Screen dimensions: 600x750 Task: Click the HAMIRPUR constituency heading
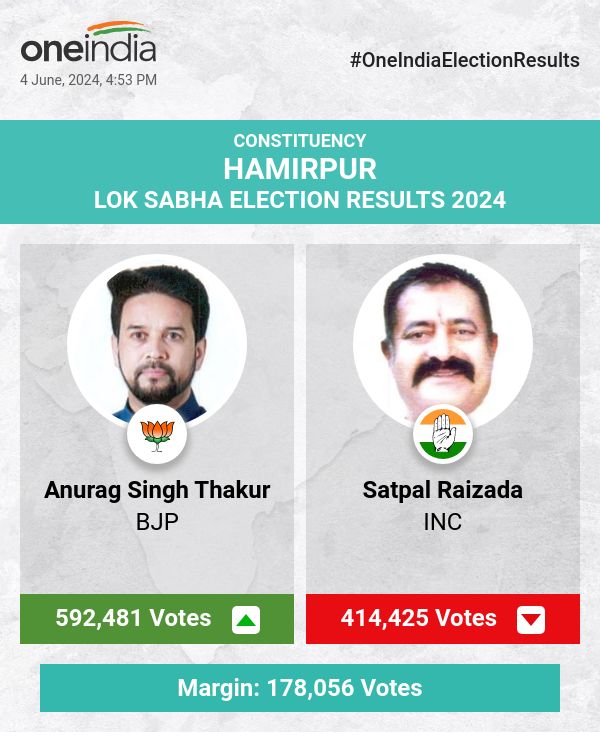pos(300,168)
